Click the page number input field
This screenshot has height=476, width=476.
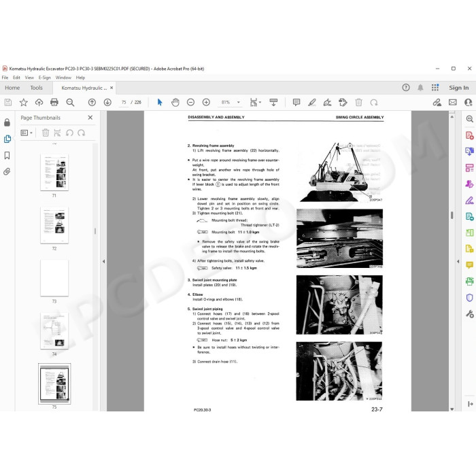click(x=124, y=103)
